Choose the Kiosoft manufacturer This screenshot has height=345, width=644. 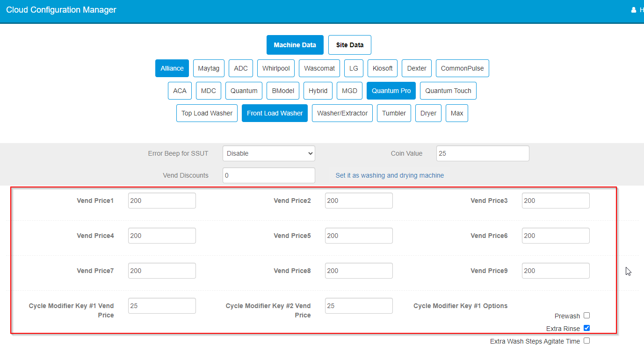coord(382,68)
